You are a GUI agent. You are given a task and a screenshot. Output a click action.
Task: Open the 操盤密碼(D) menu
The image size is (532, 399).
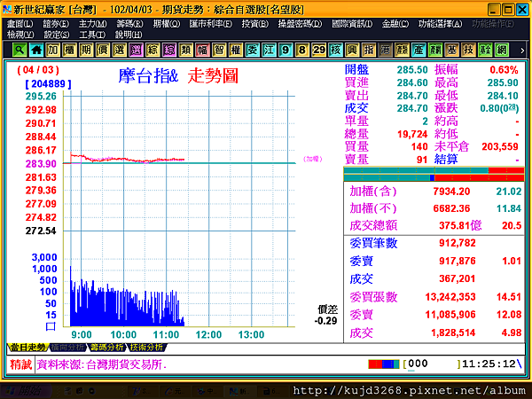coord(300,24)
